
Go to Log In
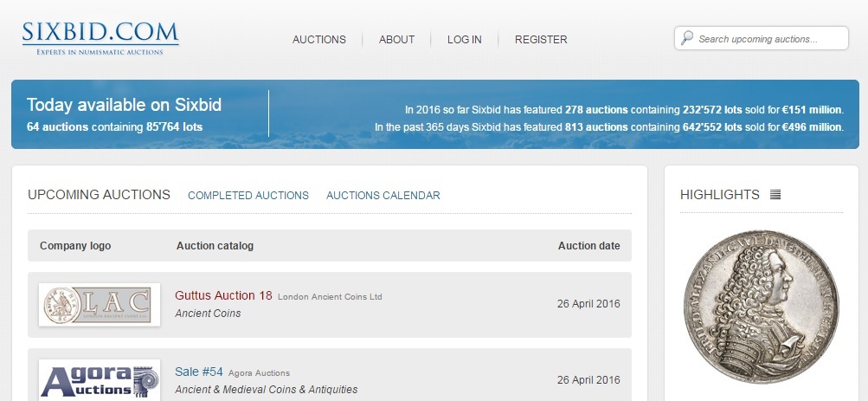click(x=465, y=39)
